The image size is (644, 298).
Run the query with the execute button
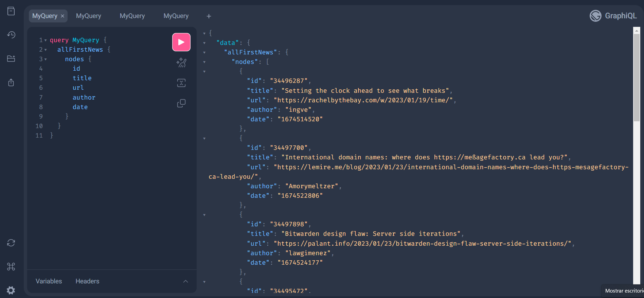point(181,42)
